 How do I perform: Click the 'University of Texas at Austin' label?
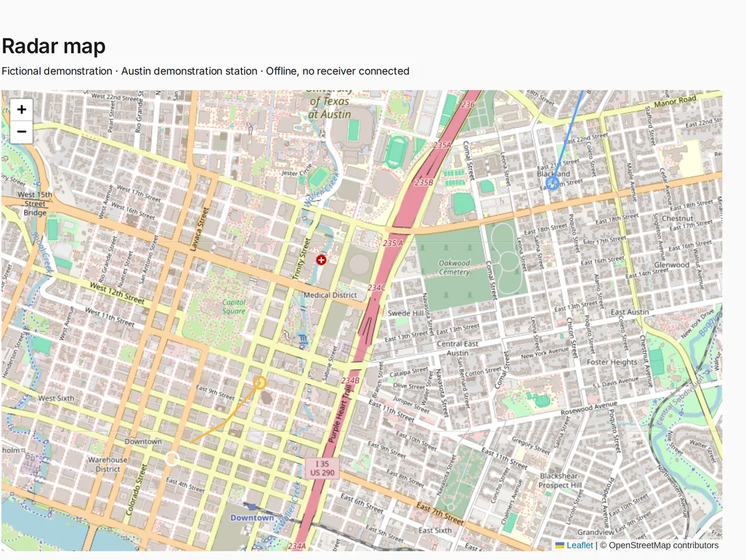(330, 103)
